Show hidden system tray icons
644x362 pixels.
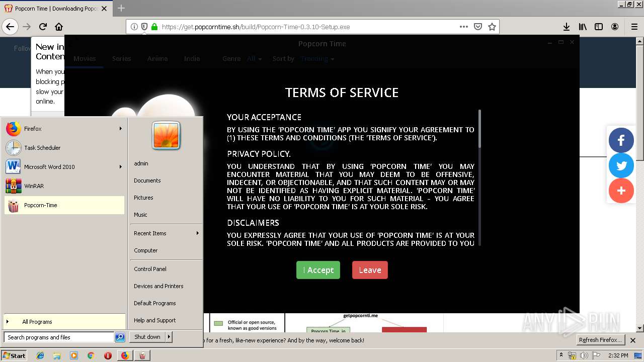click(x=561, y=355)
